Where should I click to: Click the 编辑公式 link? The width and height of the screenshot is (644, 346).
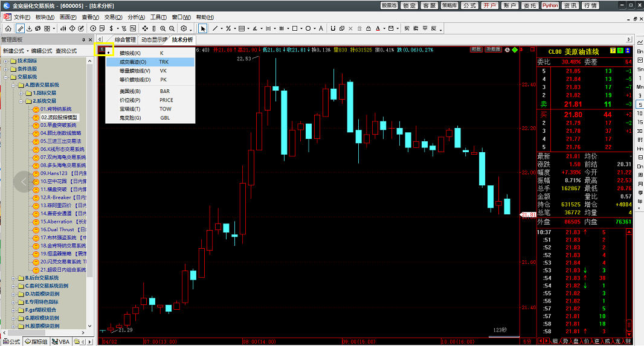[x=42, y=51]
